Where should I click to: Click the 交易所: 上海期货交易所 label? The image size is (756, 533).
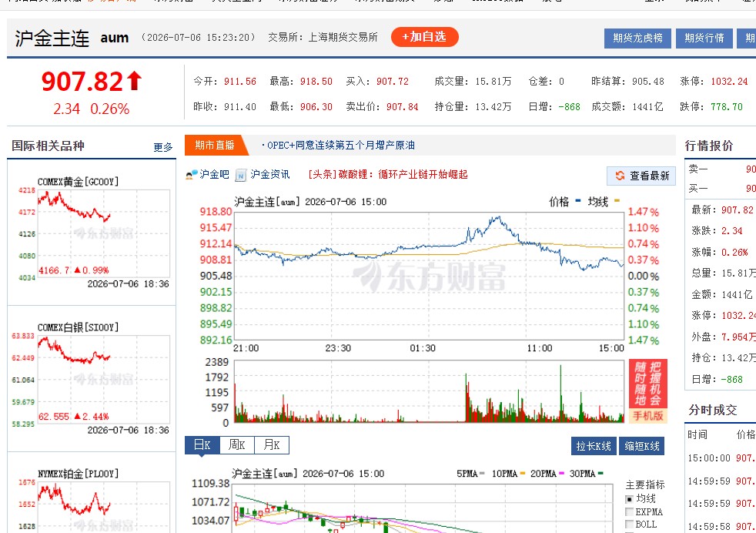point(323,37)
